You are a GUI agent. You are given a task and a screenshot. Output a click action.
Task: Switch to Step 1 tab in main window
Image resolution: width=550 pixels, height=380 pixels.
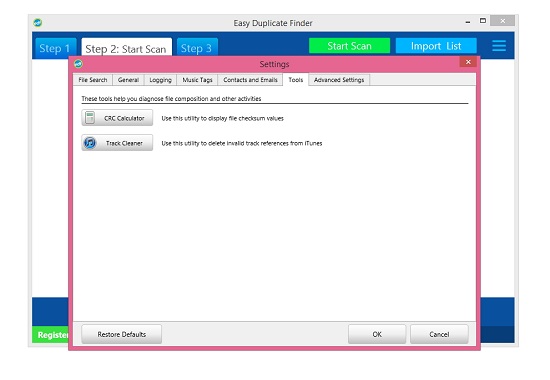click(x=55, y=48)
